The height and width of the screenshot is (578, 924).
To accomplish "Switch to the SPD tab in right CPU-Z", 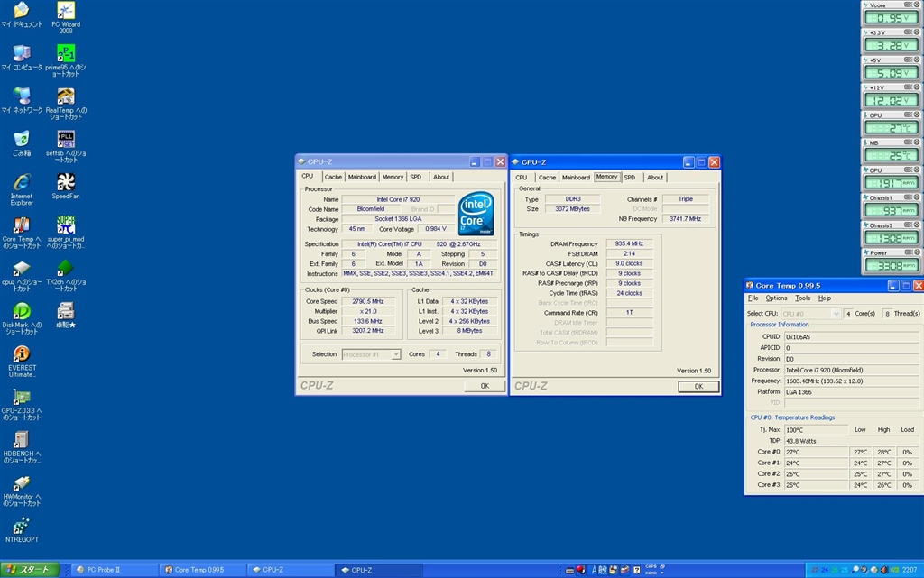I will pyautogui.click(x=629, y=177).
